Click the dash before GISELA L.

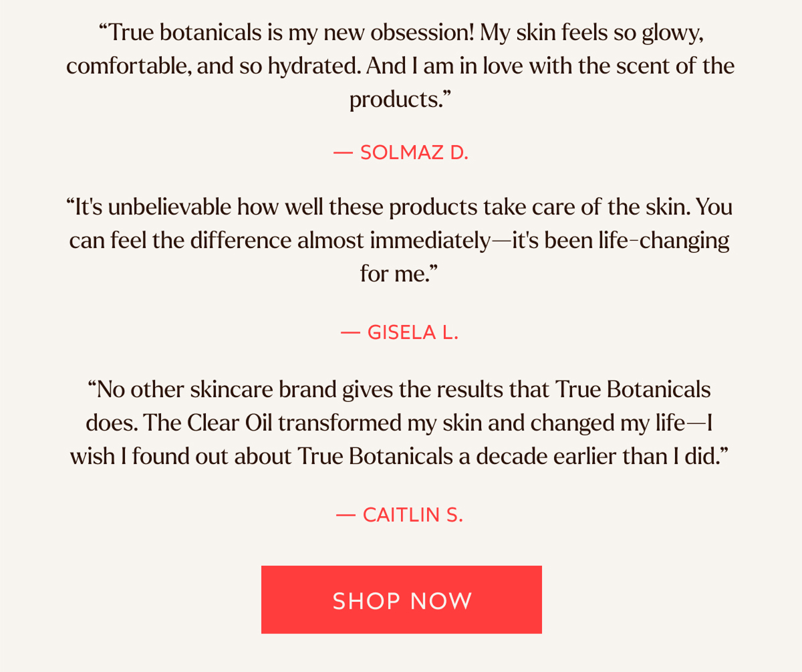tap(350, 332)
